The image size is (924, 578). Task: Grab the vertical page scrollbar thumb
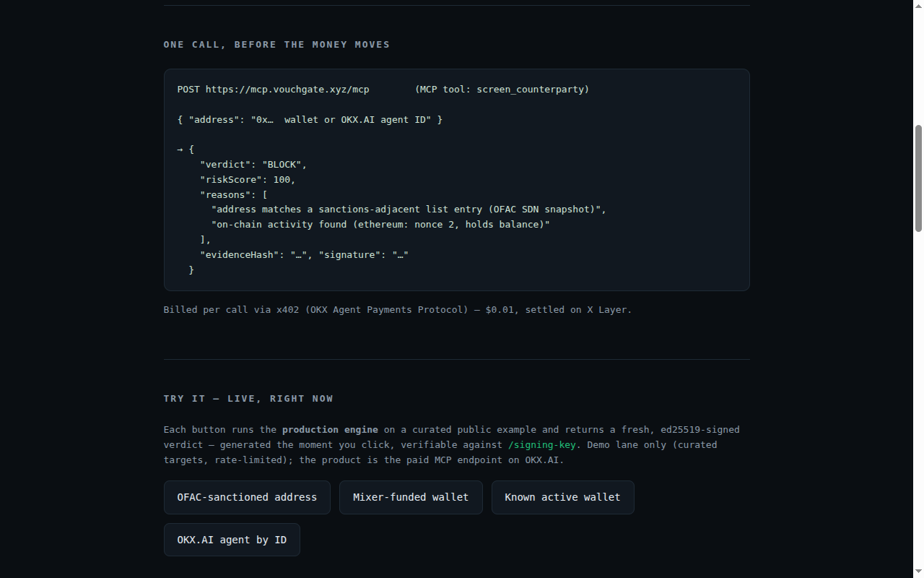[918, 178]
